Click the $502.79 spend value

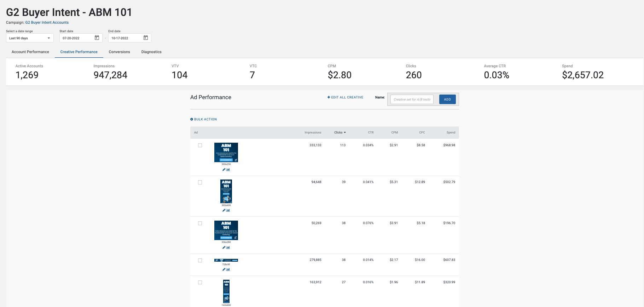pyautogui.click(x=449, y=182)
